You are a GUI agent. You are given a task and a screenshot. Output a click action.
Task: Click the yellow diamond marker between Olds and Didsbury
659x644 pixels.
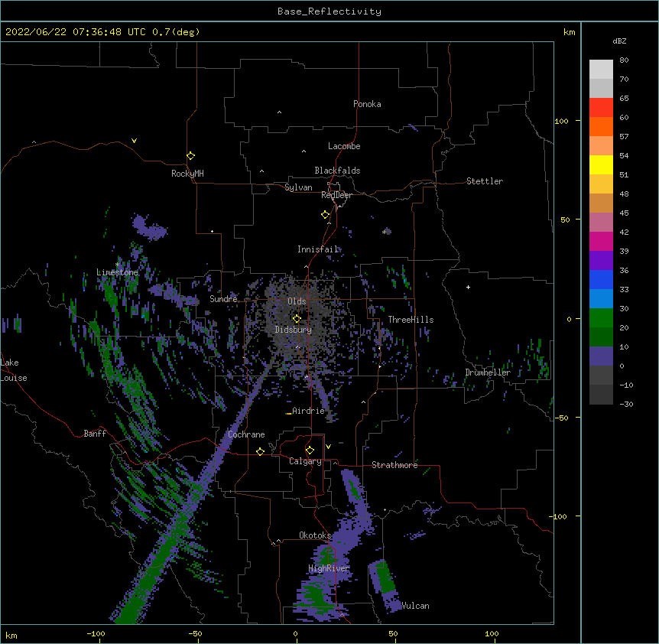pyautogui.click(x=297, y=318)
